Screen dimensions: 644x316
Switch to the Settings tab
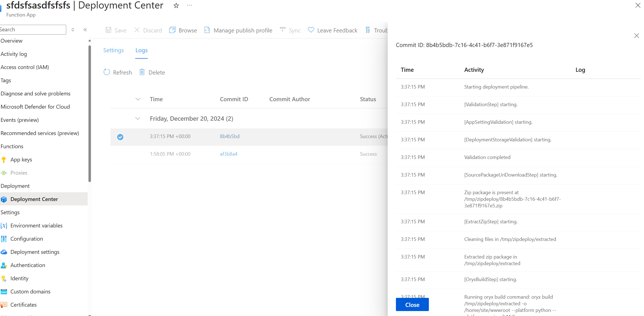pos(113,50)
